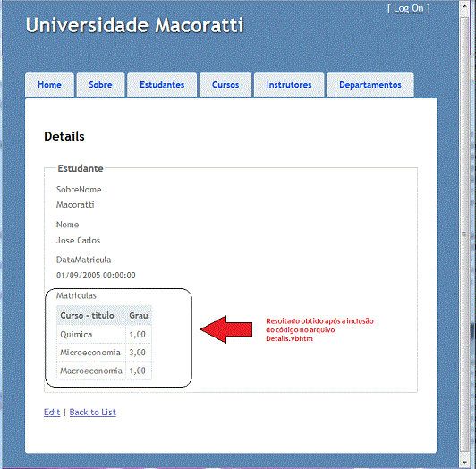Open the Estudantes tab
Viewport: 476px width, 469px height.
click(162, 85)
